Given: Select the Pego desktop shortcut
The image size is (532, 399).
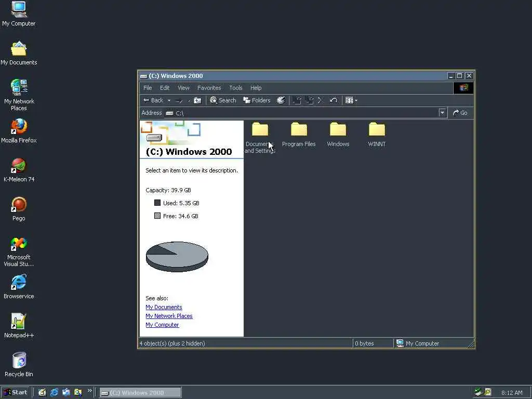Looking at the screenshot, I should click(x=19, y=209).
